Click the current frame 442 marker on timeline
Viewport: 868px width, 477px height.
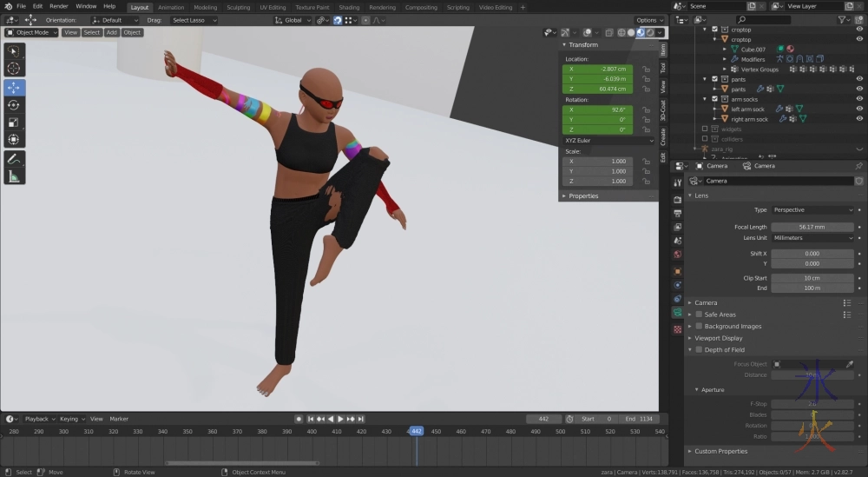416,431
